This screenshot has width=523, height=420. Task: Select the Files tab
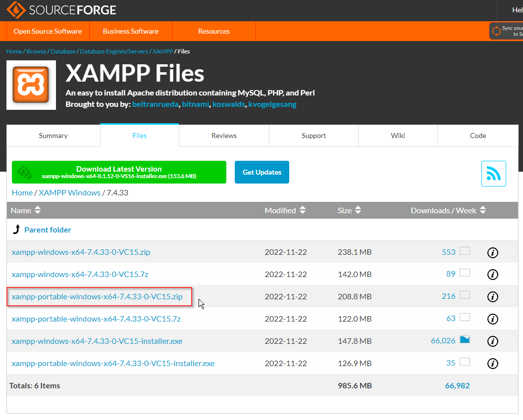tap(140, 136)
